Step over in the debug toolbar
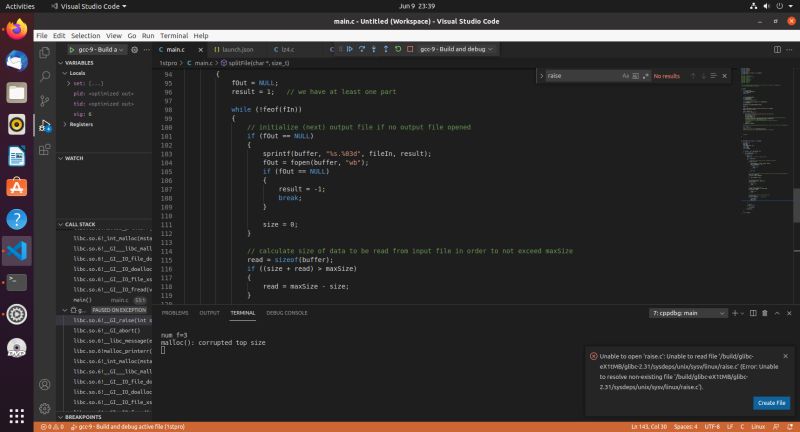800x432 pixels. [362, 49]
